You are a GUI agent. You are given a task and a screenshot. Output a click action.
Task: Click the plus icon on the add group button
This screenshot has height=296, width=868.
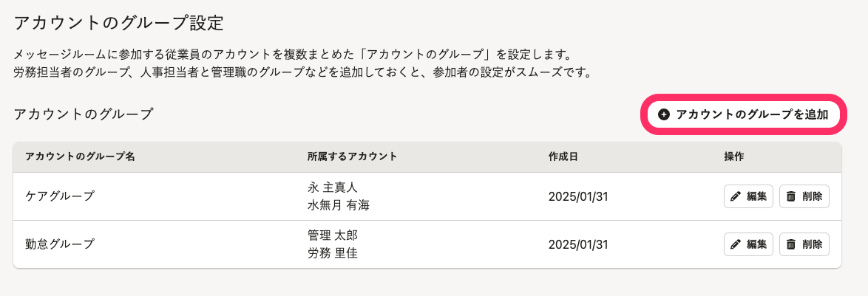(x=663, y=114)
